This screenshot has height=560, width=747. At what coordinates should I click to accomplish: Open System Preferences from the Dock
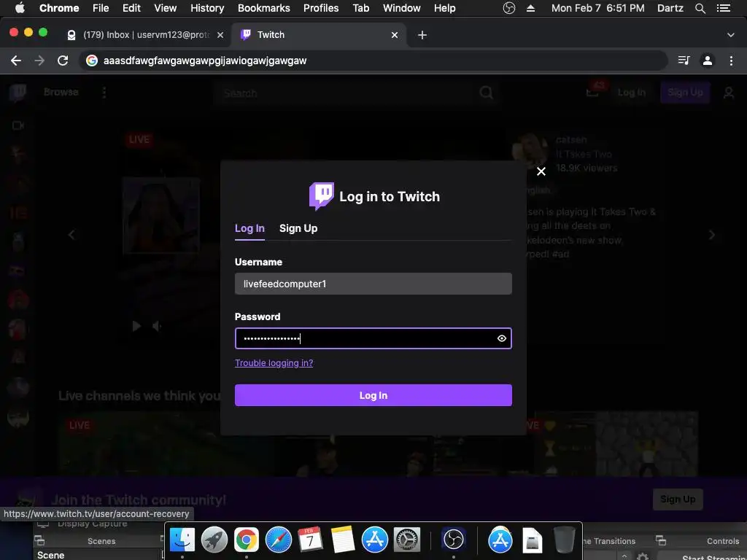pyautogui.click(x=407, y=540)
